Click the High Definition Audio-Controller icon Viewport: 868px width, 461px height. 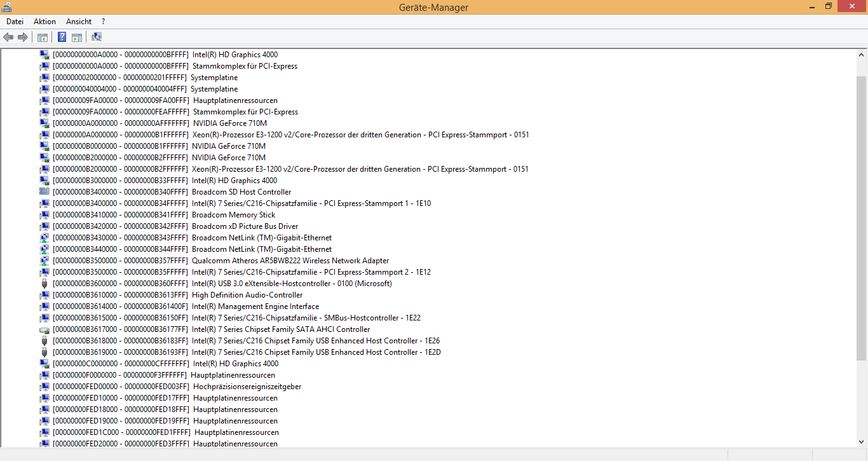point(44,294)
